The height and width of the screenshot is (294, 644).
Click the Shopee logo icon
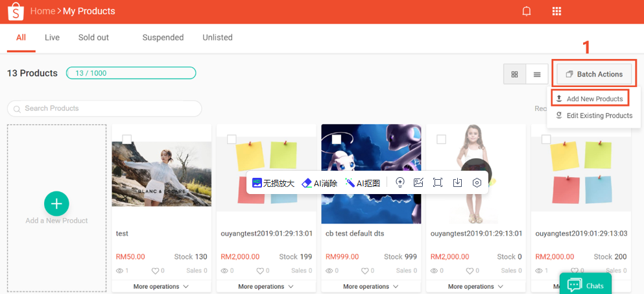[x=14, y=11]
